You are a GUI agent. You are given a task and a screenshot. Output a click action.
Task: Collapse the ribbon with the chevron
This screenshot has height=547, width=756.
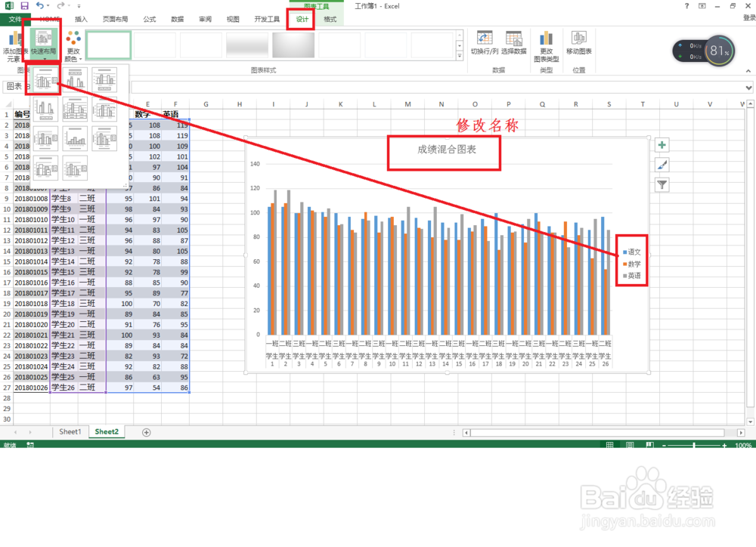[748, 71]
